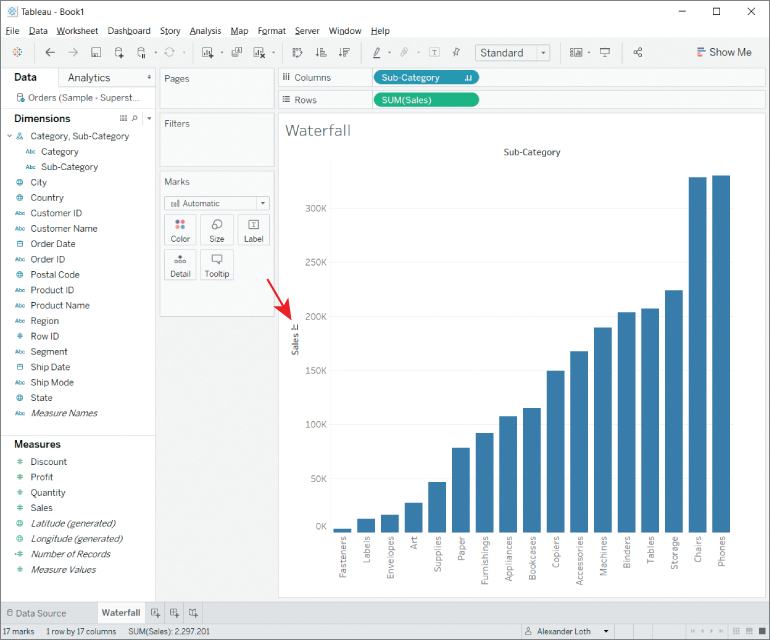Open the Worksheet menu

tap(77, 31)
